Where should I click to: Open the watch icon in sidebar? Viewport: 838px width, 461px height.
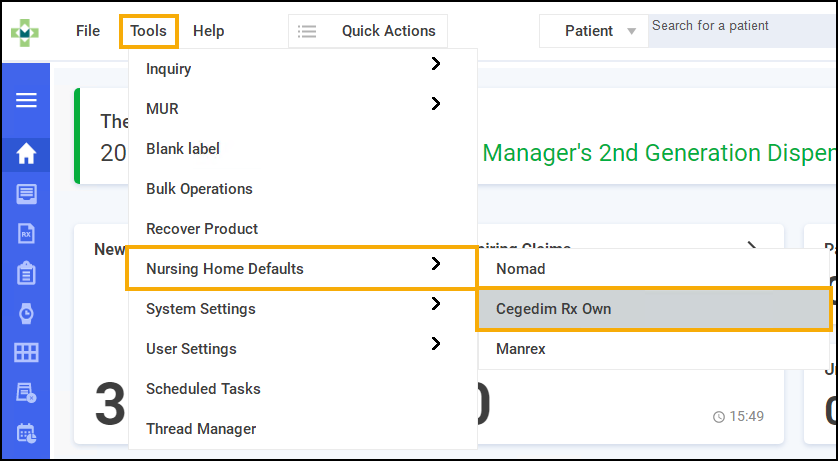click(x=26, y=313)
